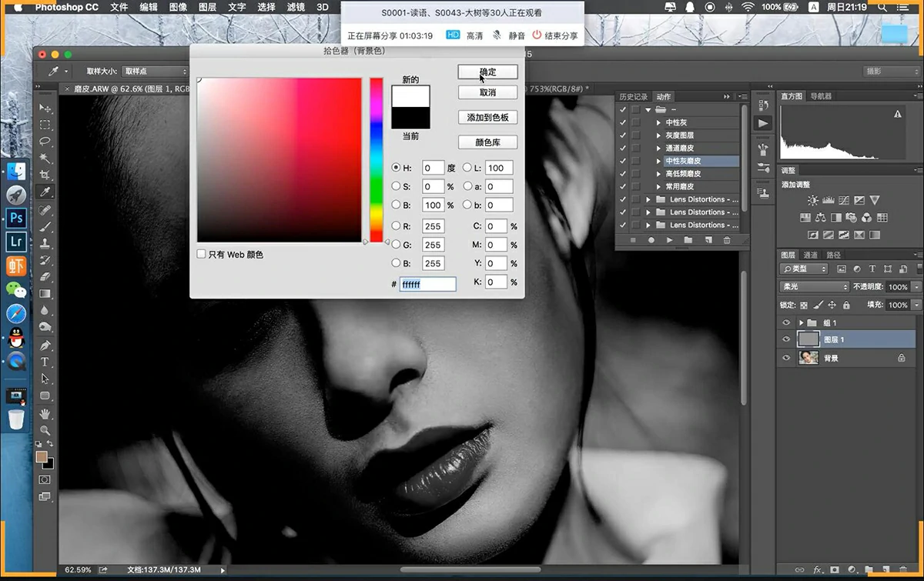Add layer style with fx icon
924x581 pixels.
tap(818, 570)
